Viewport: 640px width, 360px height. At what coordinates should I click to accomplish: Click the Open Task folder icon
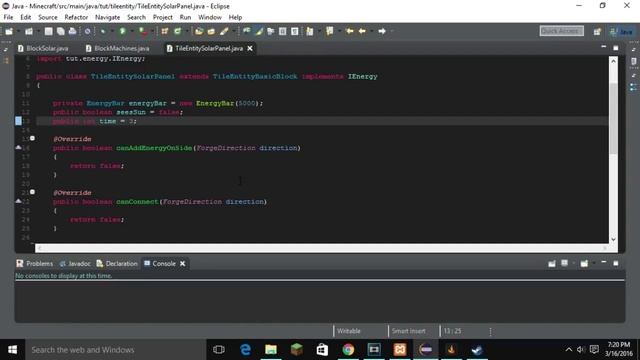pyautogui.click(x=211, y=31)
